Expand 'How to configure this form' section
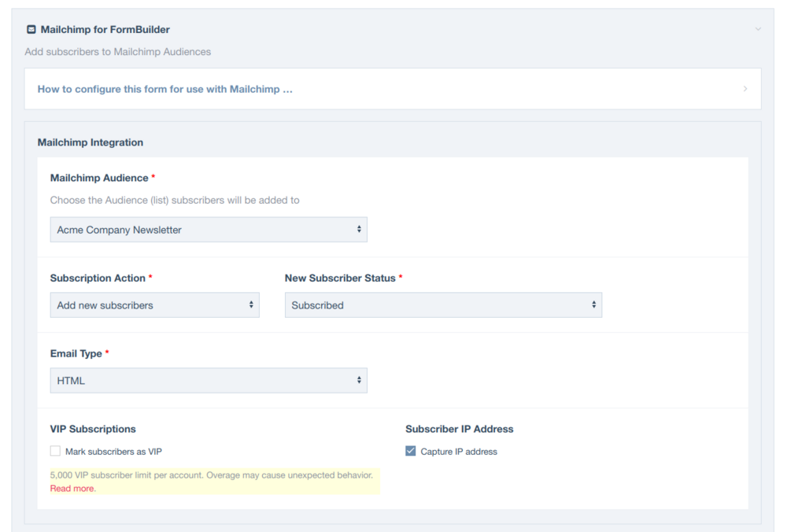 pos(165,89)
